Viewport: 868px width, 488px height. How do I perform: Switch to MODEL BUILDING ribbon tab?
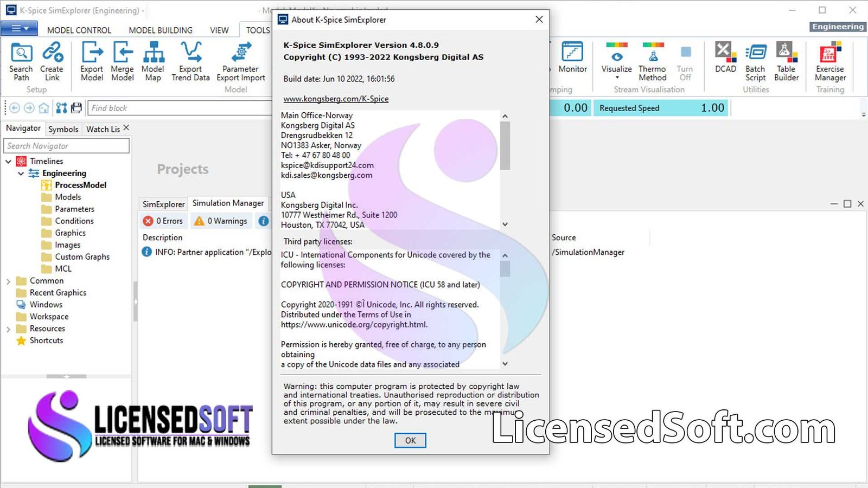[x=161, y=30]
